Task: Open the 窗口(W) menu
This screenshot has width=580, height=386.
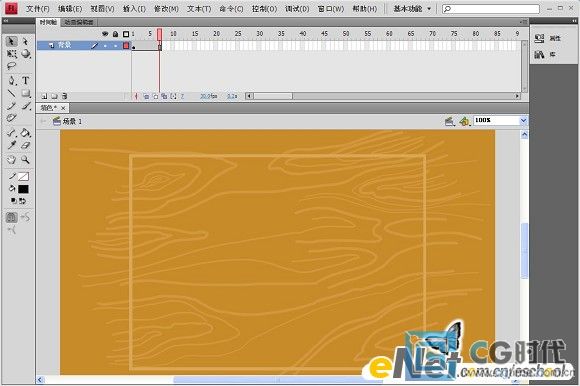Action: [331, 9]
